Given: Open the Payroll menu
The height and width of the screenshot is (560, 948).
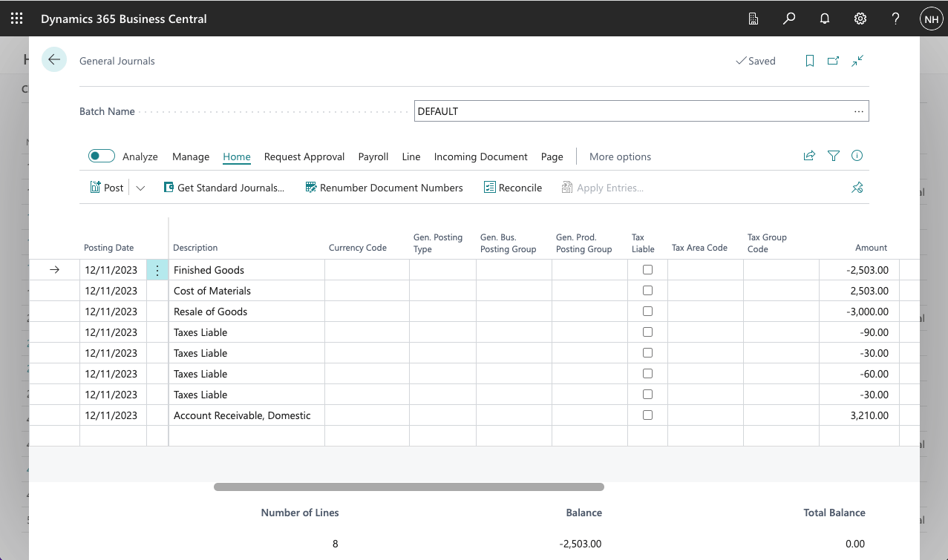Looking at the screenshot, I should [373, 157].
